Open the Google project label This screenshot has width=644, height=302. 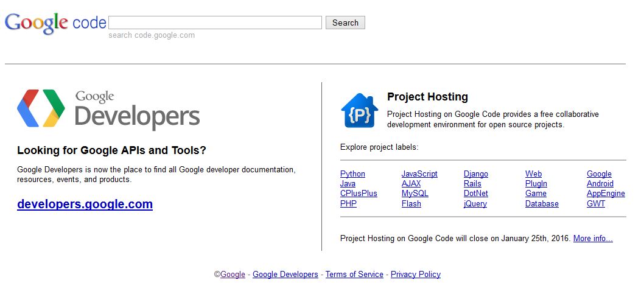[x=599, y=174]
